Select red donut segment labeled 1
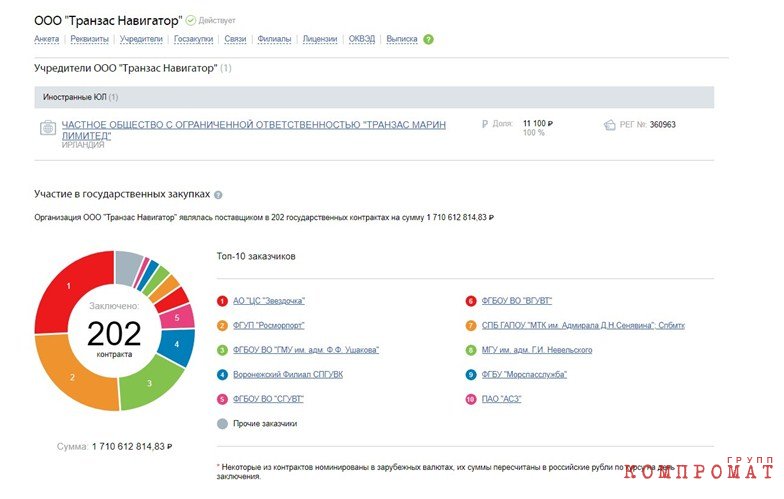 tap(70, 288)
